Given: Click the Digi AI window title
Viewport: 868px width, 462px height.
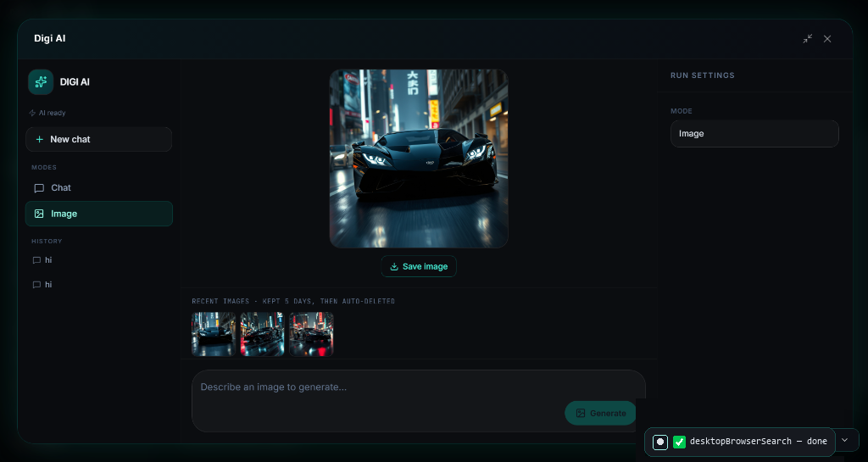Looking at the screenshot, I should pos(50,39).
